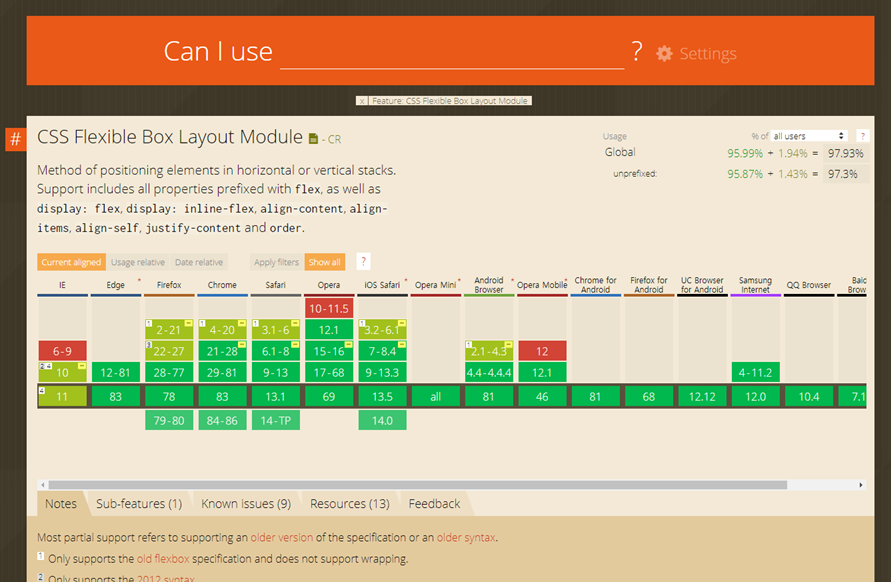Select Chrome 4-20 cell
The width and height of the screenshot is (891, 582).
(222, 330)
